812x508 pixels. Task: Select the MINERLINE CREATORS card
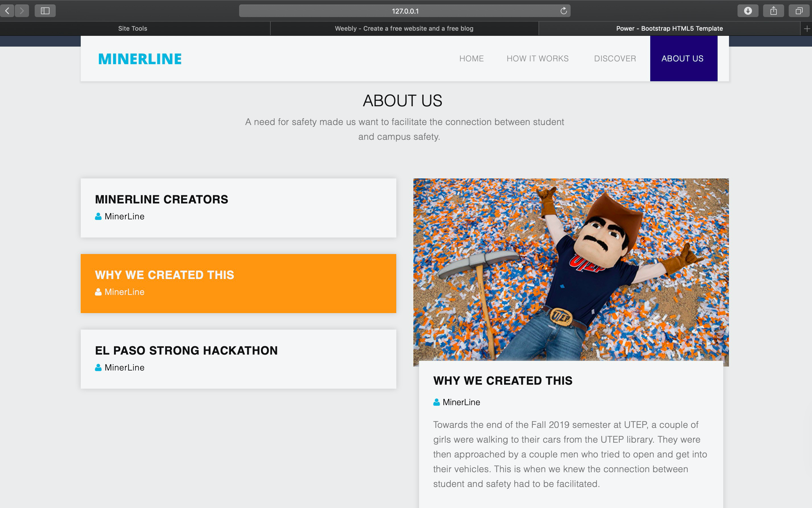tap(238, 208)
